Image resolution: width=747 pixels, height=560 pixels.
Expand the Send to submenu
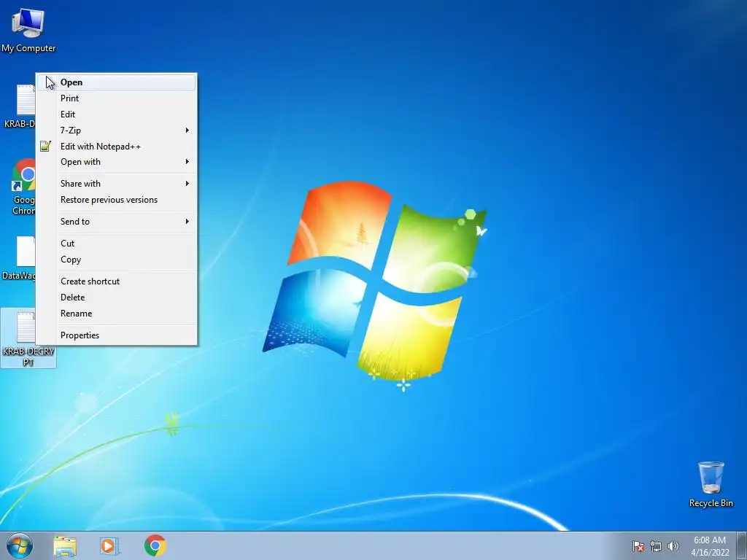pyautogui.click(x=116, y=222)
